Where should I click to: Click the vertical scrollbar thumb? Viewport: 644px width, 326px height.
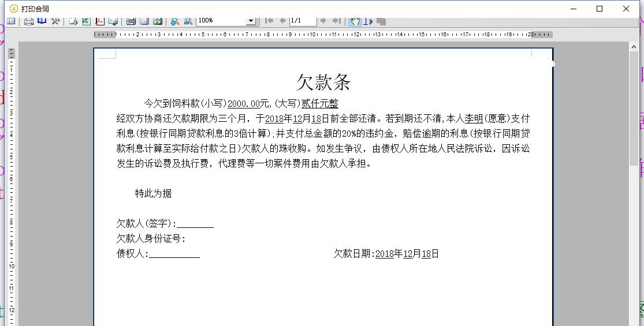634,108
